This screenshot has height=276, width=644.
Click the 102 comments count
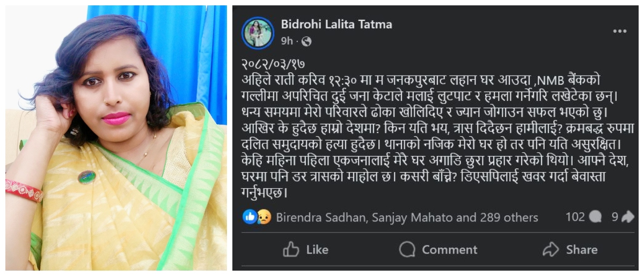point(575,217)
